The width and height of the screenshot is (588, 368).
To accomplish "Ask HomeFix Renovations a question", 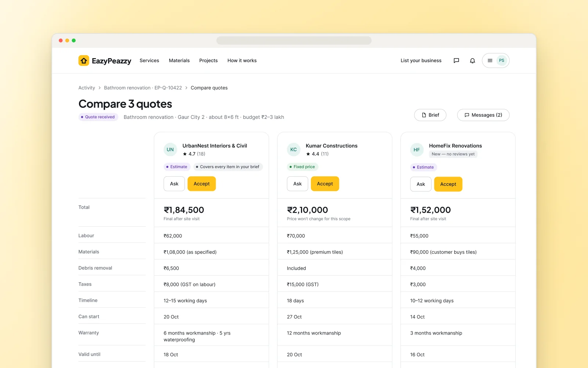I will pyautogui.click(x=421, y=184).
